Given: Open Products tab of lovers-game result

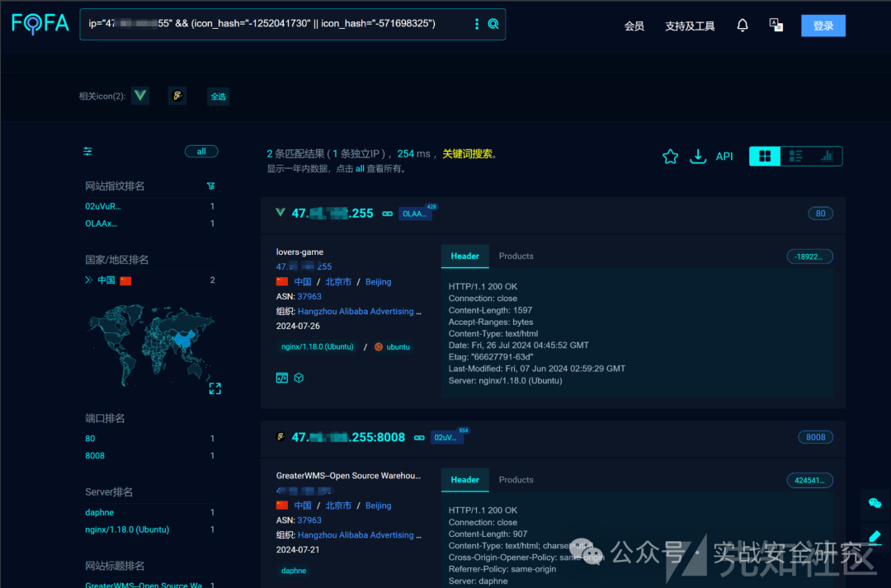Looking at the screenshot, I should point(516,256).
